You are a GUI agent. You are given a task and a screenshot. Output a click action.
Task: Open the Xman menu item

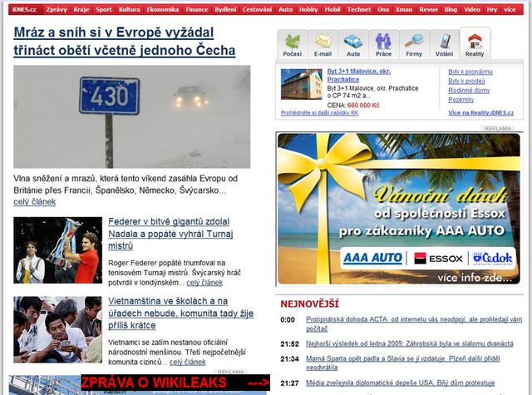[x=404, y=9]
